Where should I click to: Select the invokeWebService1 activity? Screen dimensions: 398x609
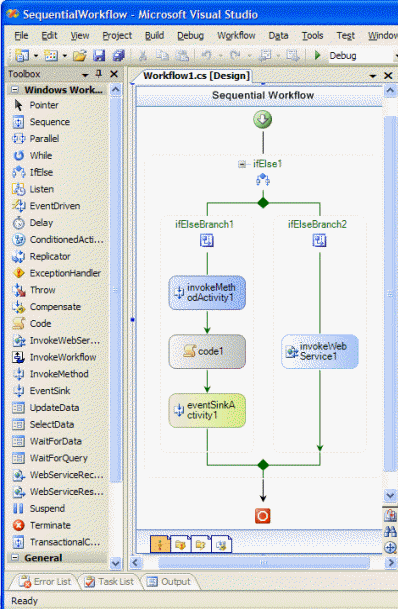click(320, 351)
